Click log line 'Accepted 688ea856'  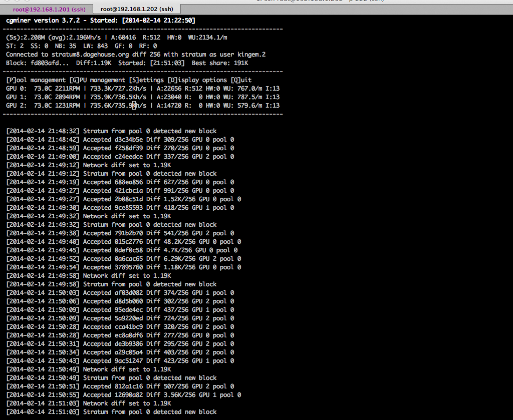pos(120,182)
